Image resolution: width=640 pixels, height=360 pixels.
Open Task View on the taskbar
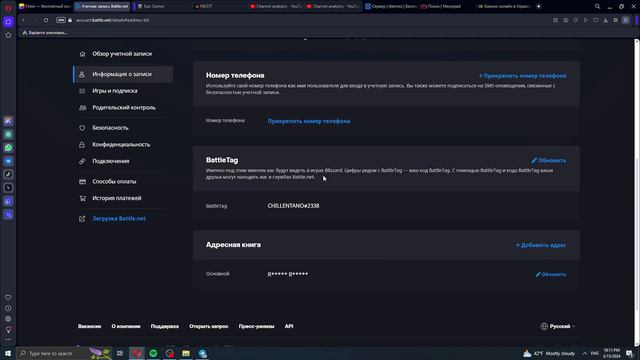[120, 353]
